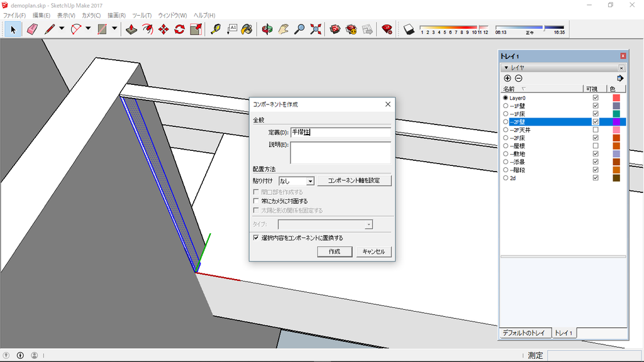644x362 pixels.
Task: Click the user sign-in status bar icon
Action: [x=35, y=356]
